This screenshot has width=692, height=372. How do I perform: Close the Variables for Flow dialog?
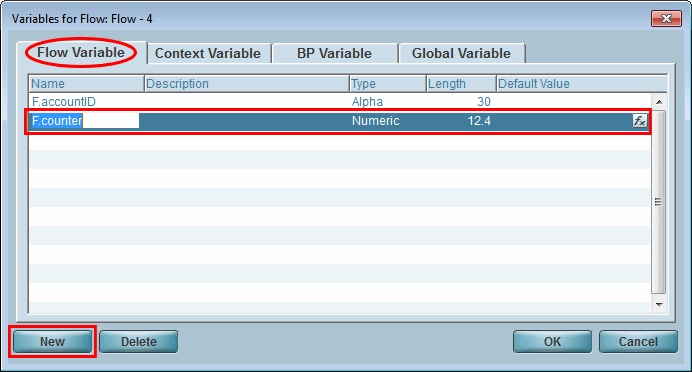(666, 19)
